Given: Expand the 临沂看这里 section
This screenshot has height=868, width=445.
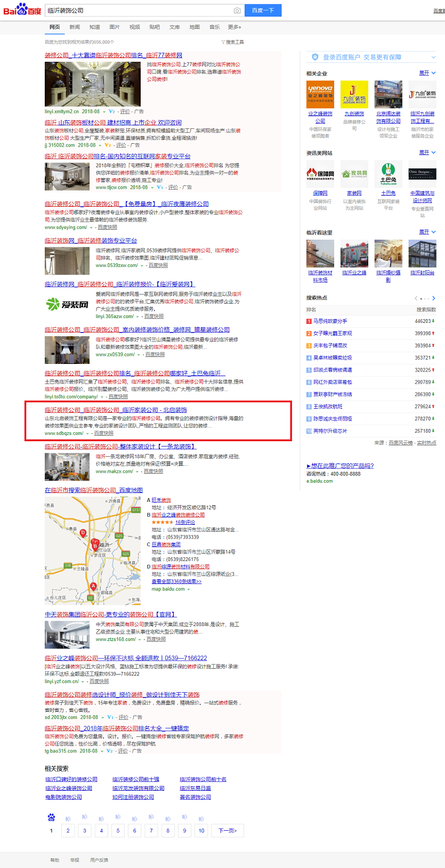Looking at the screenshot, I should click(427, 232).
